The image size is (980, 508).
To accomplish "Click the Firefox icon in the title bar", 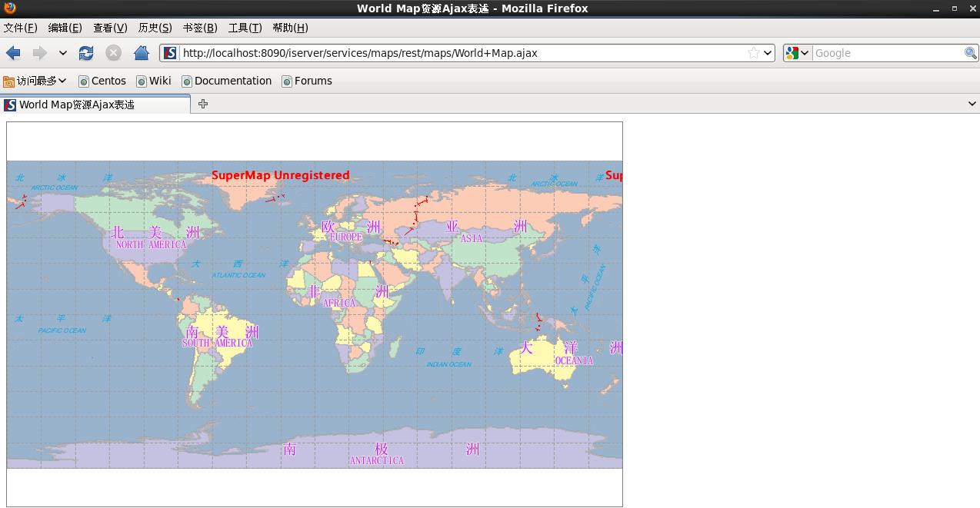I will 9,8.
